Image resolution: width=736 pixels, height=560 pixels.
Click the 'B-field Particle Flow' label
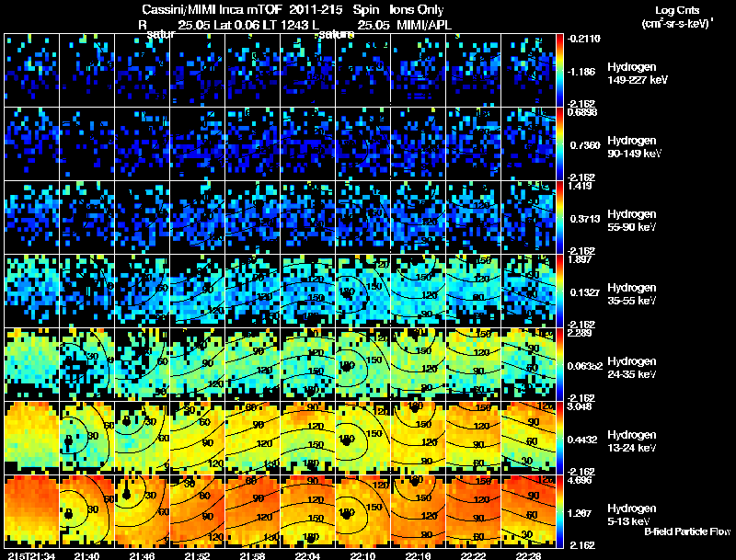tap(687, 531)
